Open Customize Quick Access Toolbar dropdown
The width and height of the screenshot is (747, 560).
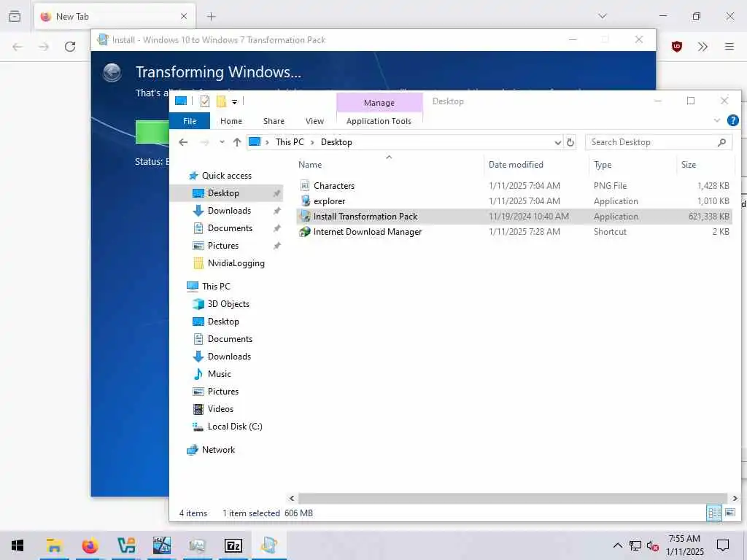tap(234, 101)
